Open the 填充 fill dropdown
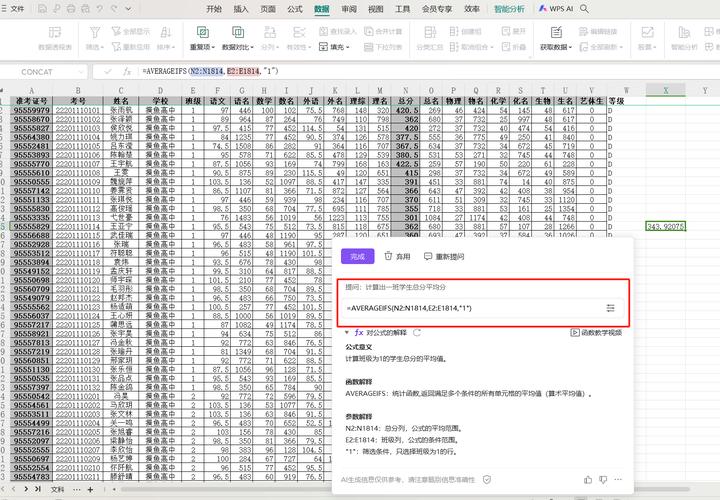This screenshot has width=720, height=500. [x=334, y=46]
